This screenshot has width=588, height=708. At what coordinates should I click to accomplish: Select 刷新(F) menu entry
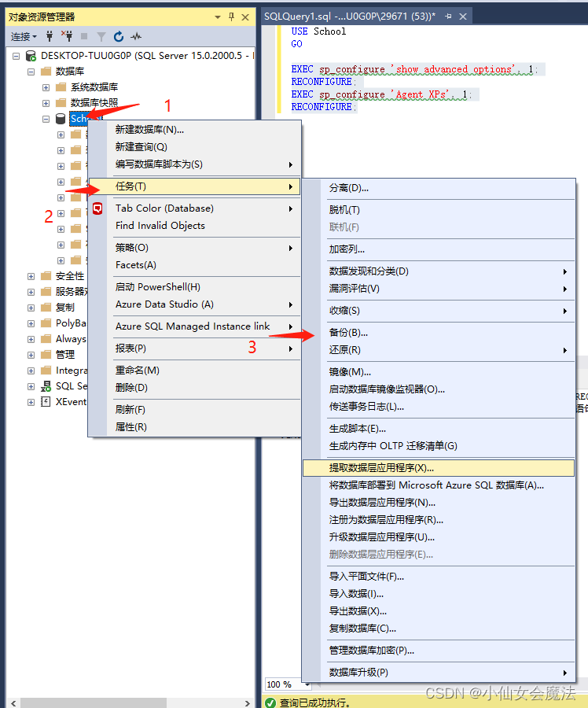(x=195, y=410)
